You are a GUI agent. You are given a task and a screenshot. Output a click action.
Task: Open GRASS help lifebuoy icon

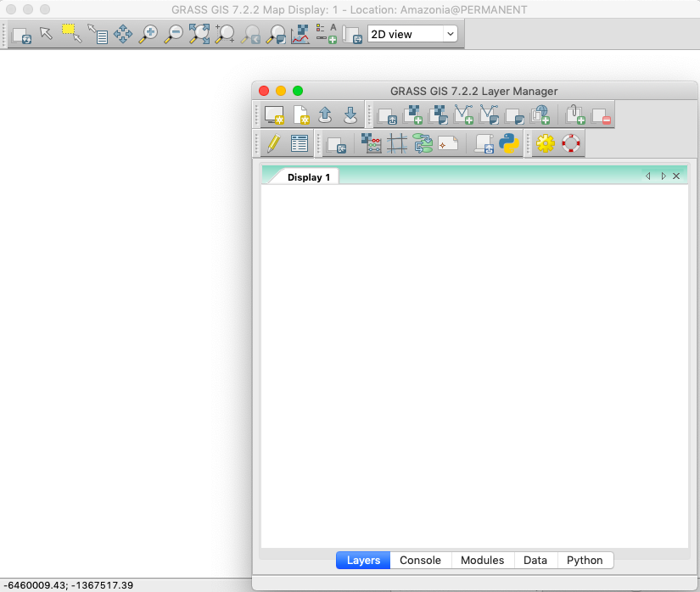tap(571, 143)
